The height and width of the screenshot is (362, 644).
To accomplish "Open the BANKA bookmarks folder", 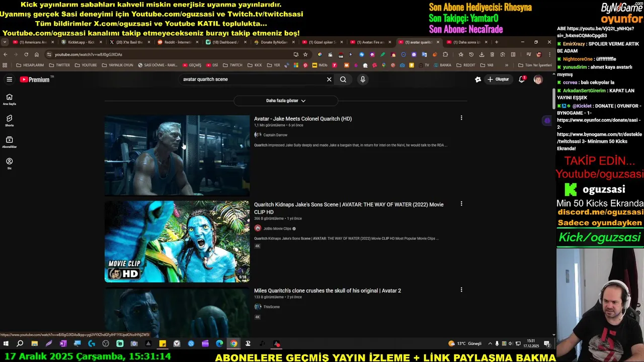I will coord(442,65).
